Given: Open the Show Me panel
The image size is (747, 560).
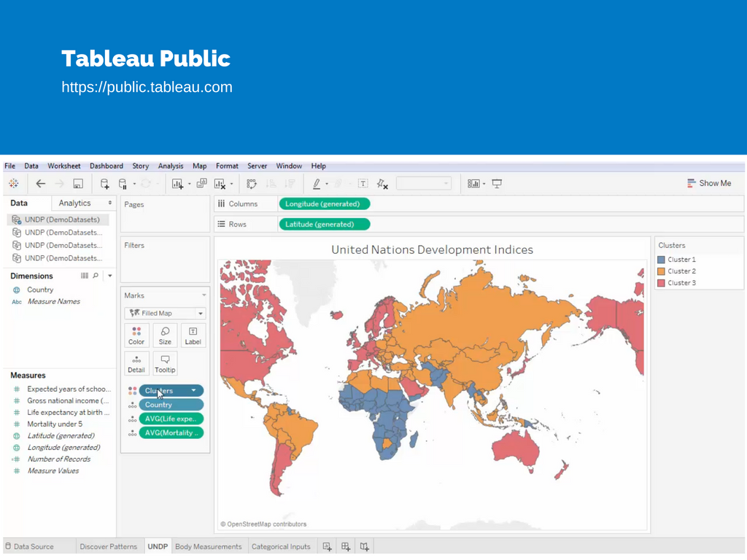Looking at the screenshot, I should pos(709,183).
